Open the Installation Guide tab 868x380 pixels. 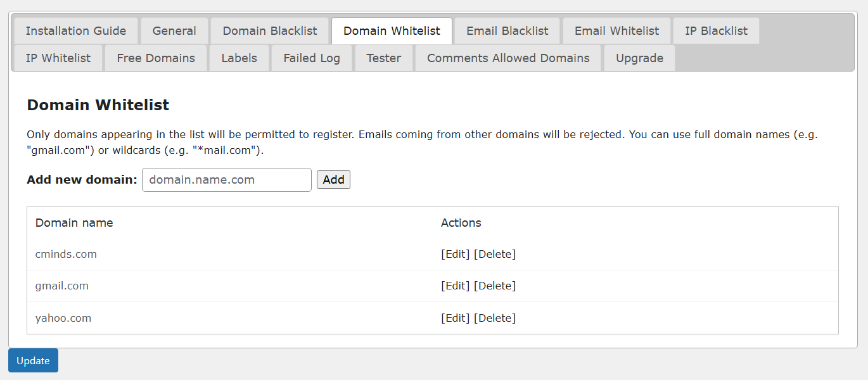[76, 31]
